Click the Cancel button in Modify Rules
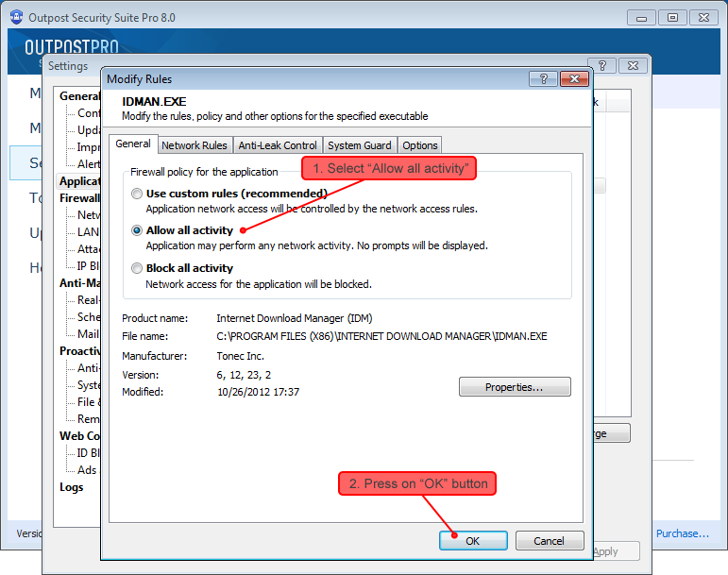Viewport: 728px width, 575px height. tap(550, 541)
